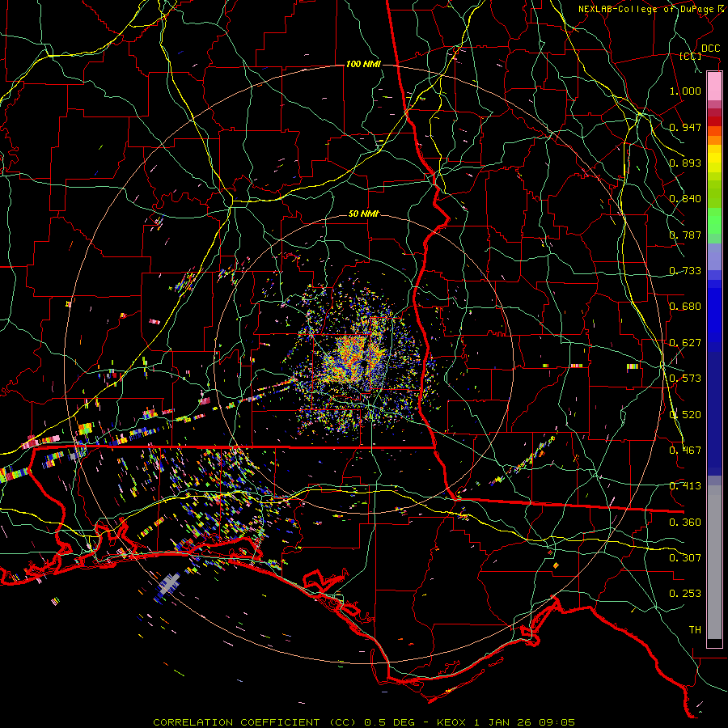Viewport: 728px width, 728px height.
Task: Click the 0.307 scale value
Action: [x=685, y=558]
